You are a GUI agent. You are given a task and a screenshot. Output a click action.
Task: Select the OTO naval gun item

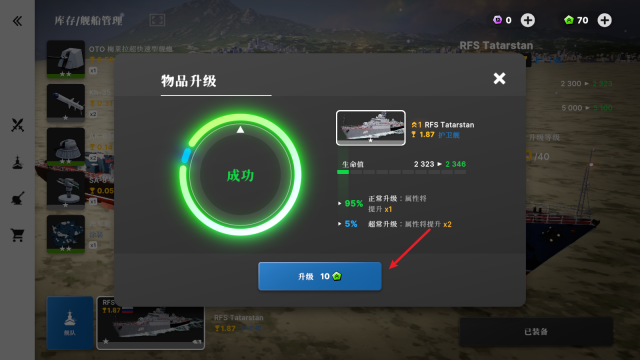tap(66, 59)
